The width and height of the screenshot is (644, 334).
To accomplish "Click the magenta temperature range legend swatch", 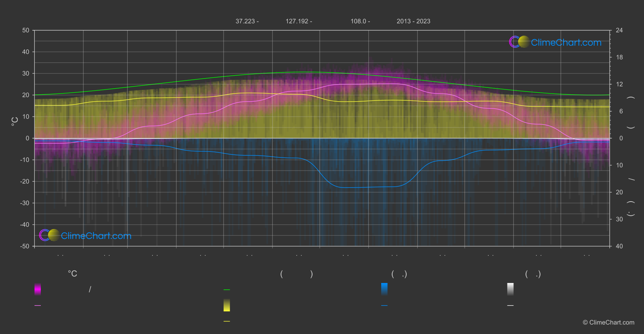I will pos(38,289).
